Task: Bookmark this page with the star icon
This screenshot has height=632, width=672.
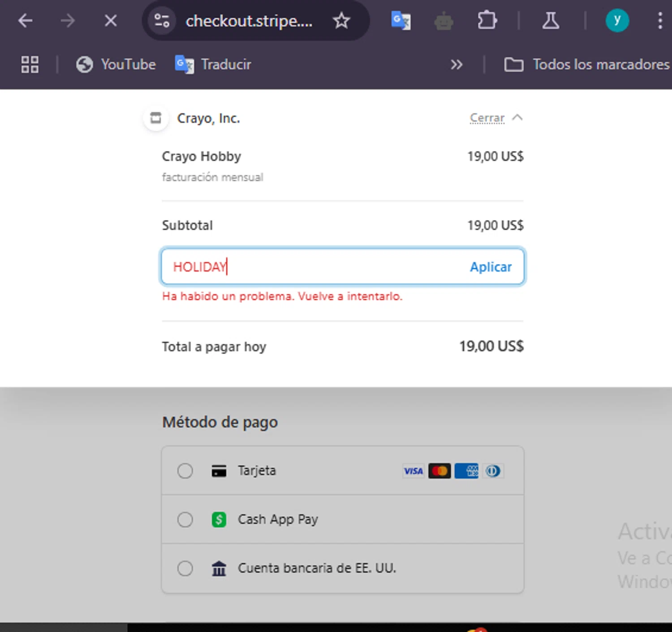Action: pyautogui.click(x=341, y=21)
